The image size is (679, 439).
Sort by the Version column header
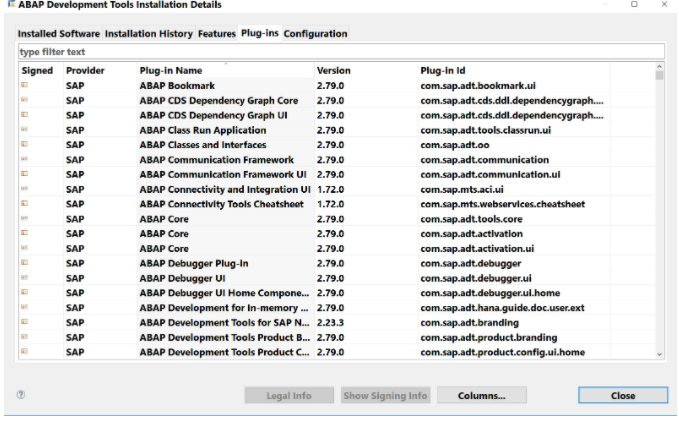366,71
